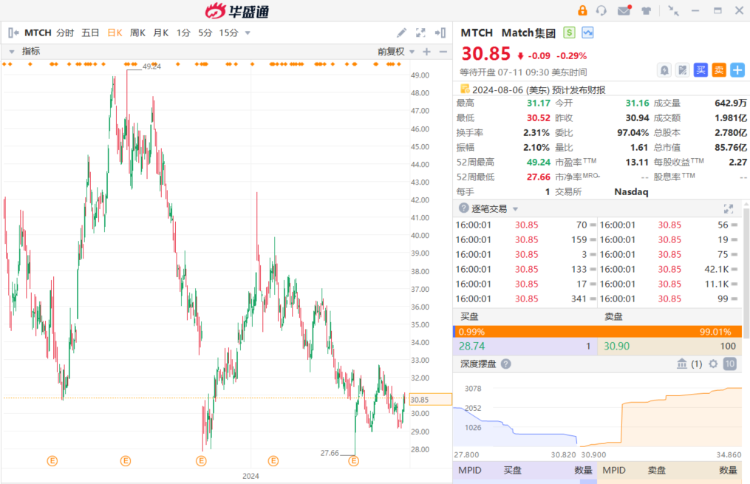The width and height of the screenshot is (750, 484).
Task: Open the skin theme shirt icon
Action: coord(646,11)
